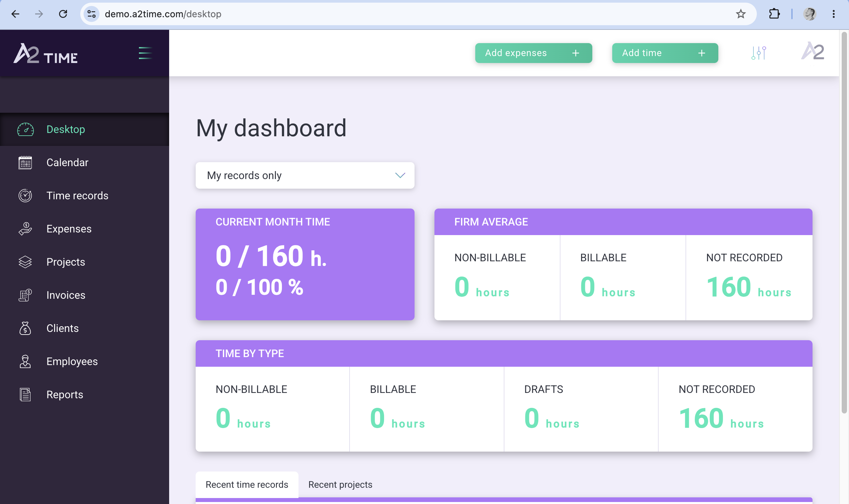This screenshot has height=504, width=849.
Task: Click the 'My dashboard' heading
Action: tap(271, 128)
